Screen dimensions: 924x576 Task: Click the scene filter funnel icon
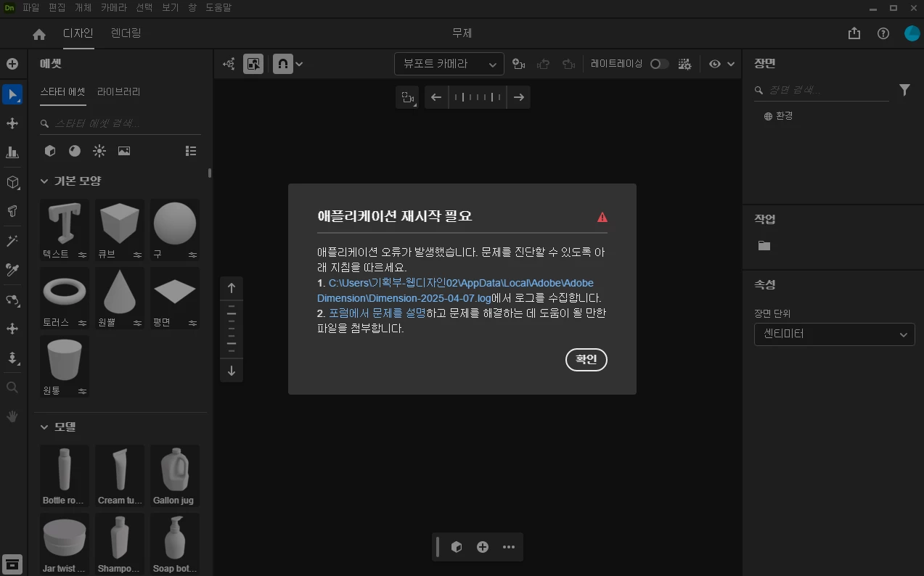904,90
